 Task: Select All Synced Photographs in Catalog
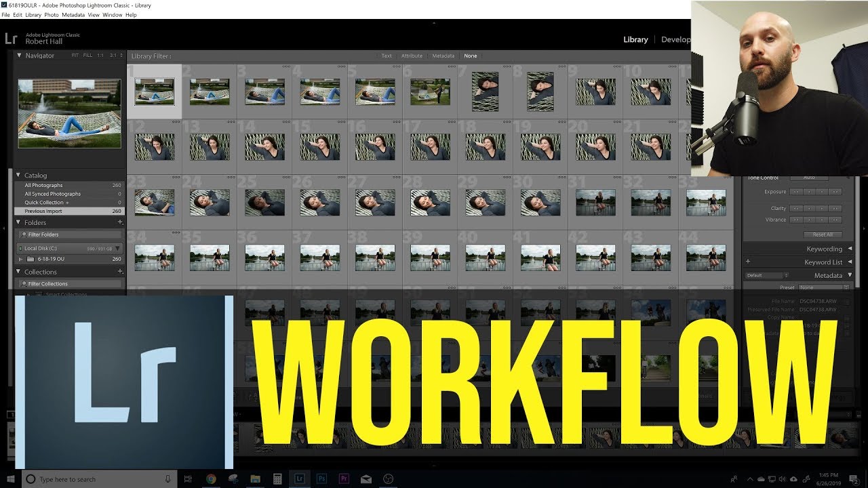(x=68, y=194)
